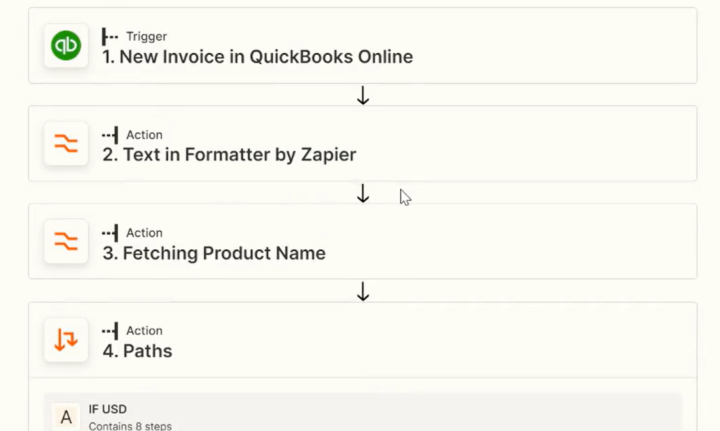Expand the New Invoice in QuickBooks Online step

tap(258, 57)
